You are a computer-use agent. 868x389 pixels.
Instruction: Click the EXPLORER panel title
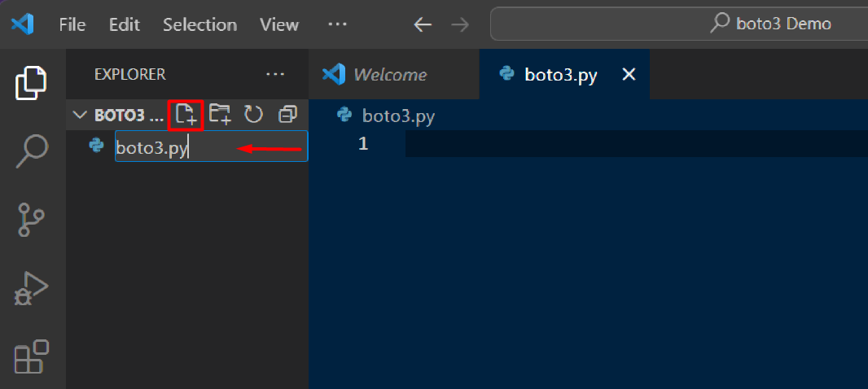[130, 74]
